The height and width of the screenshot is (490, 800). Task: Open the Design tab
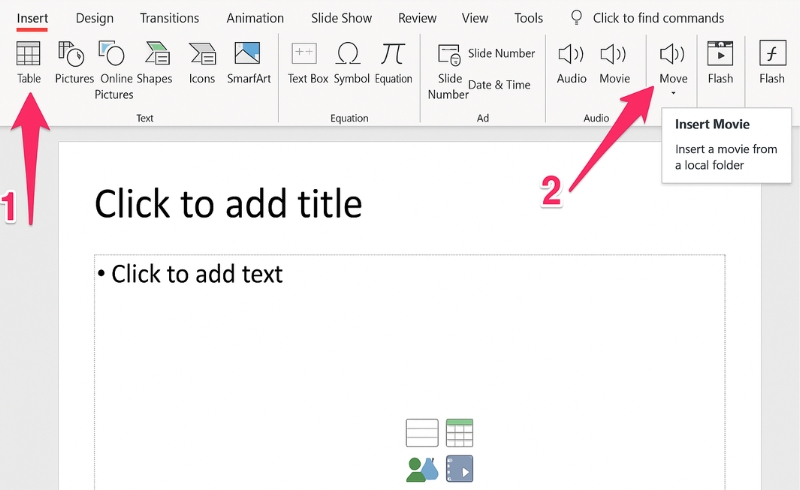pyautogui.click(x=94, y=18)
